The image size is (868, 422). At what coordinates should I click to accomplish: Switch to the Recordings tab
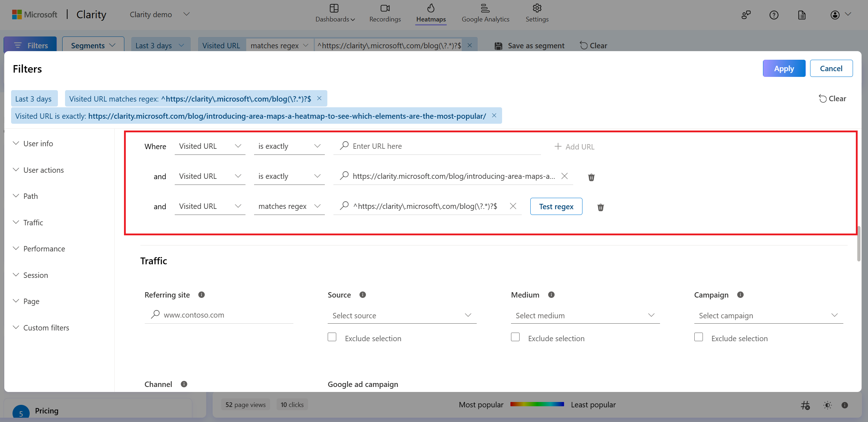pos(385,14)
